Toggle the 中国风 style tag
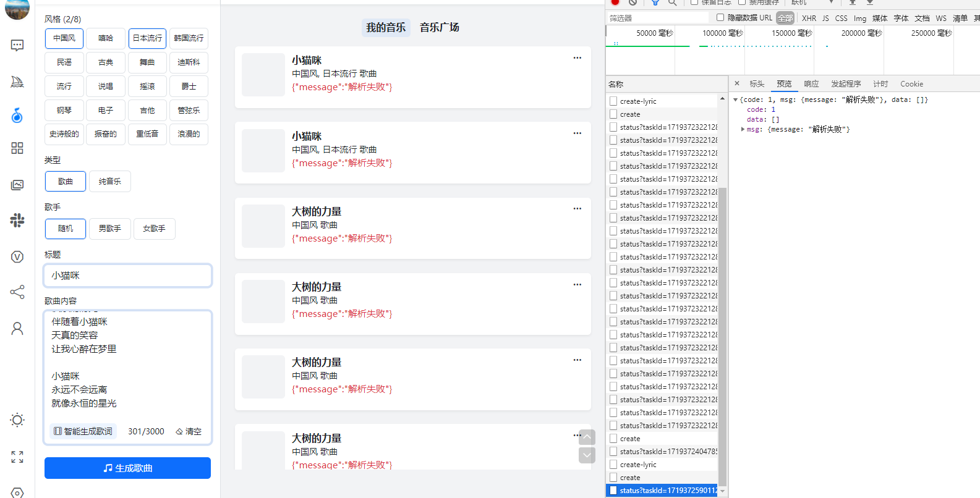The image size is (980, 498). click(x=64, y=38)
